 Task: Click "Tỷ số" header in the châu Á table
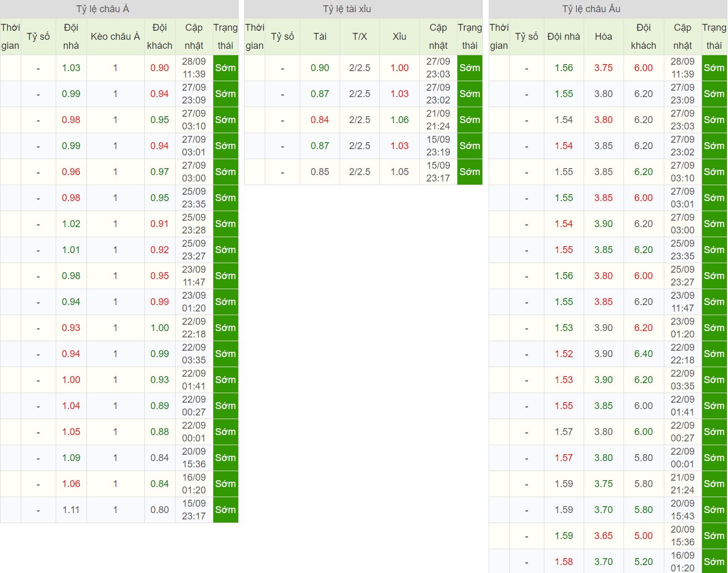pos(38,37)
